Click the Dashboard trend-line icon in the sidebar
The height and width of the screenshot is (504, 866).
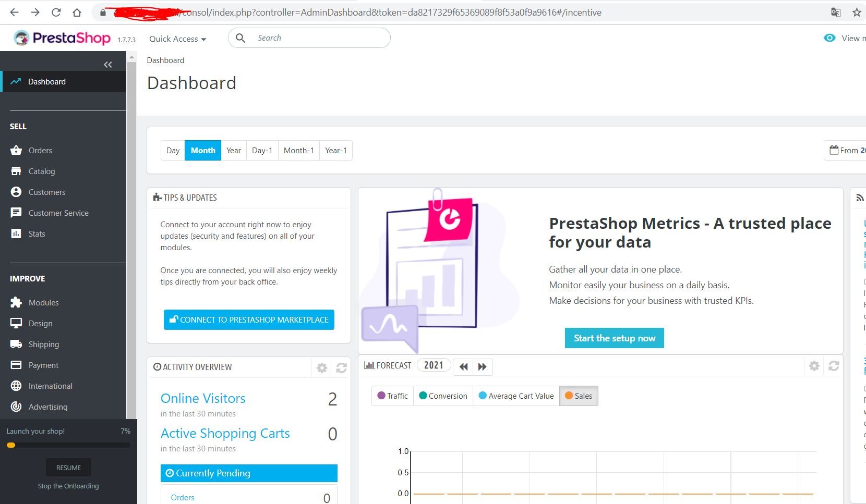tap(16, 81)
